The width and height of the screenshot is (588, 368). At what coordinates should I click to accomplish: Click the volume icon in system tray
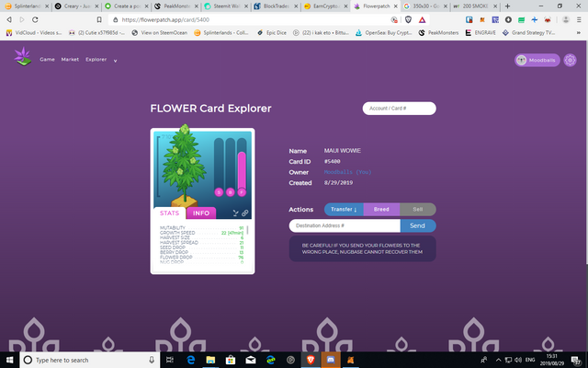(x=518, y=360)
